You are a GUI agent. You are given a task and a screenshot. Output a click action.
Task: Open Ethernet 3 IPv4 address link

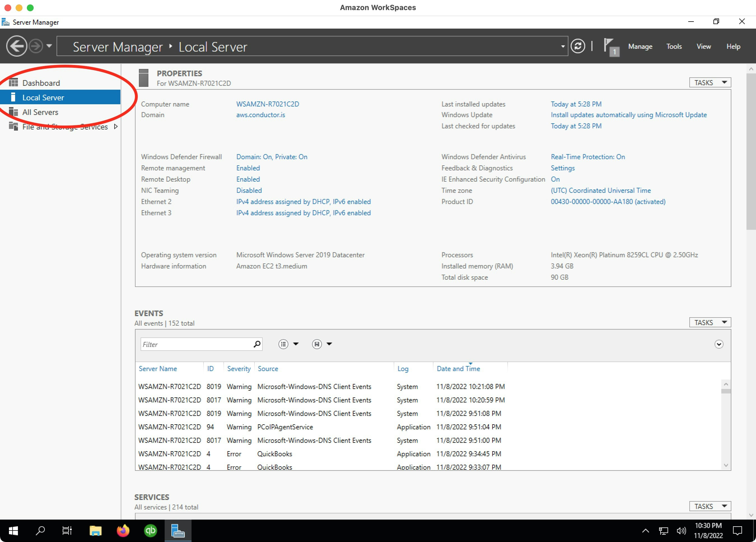[303, 213]
